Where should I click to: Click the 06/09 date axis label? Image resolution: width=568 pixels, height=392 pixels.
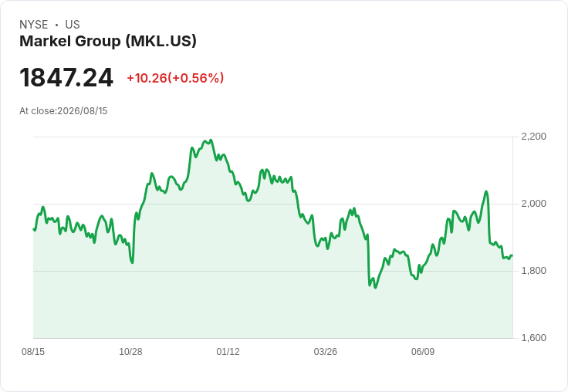pos(423,351)
